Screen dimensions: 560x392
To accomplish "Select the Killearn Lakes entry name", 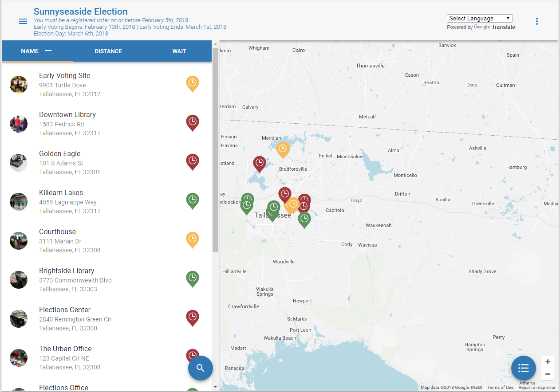I will pyautogui.click(x=61, y=192).
